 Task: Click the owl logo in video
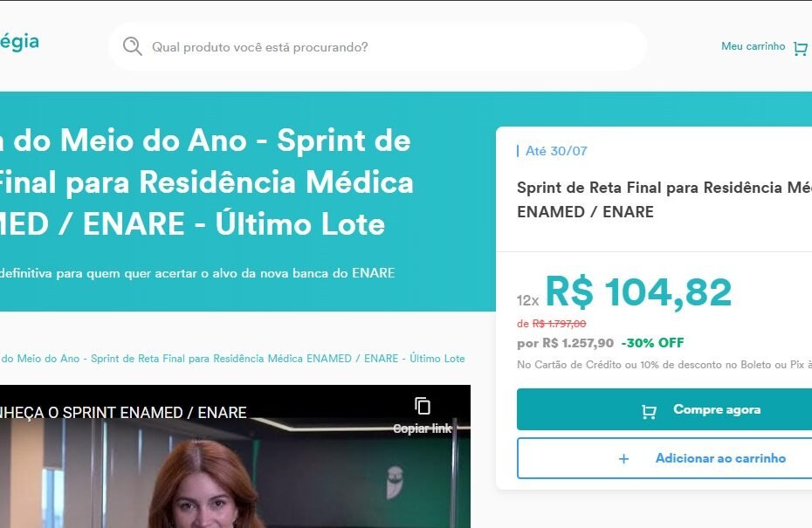point(396,482)
